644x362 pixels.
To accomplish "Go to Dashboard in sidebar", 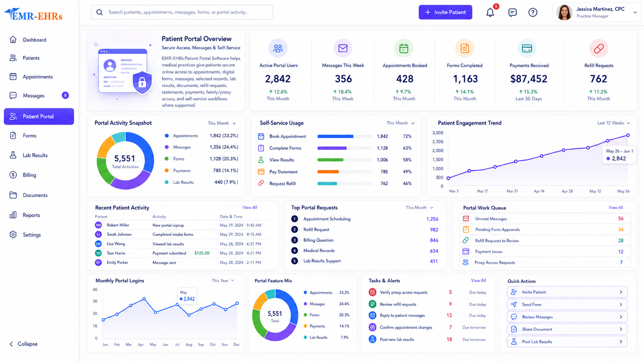I will click(39, 40).
